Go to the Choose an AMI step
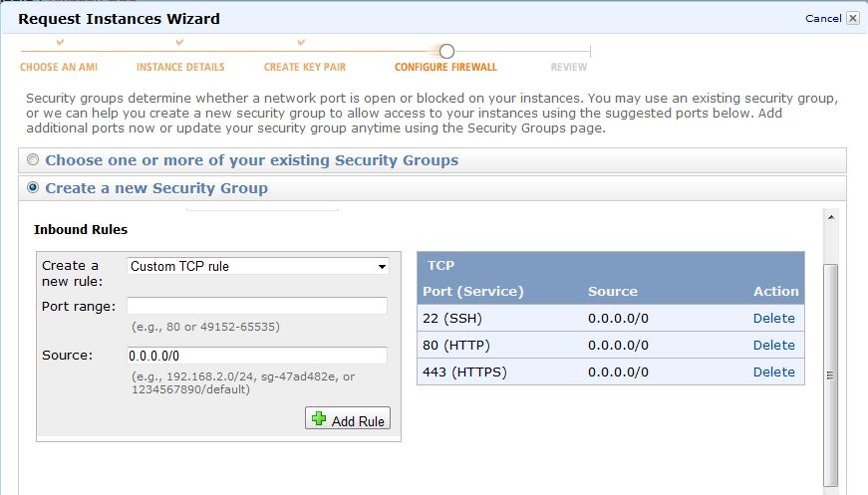 (59, 67)
